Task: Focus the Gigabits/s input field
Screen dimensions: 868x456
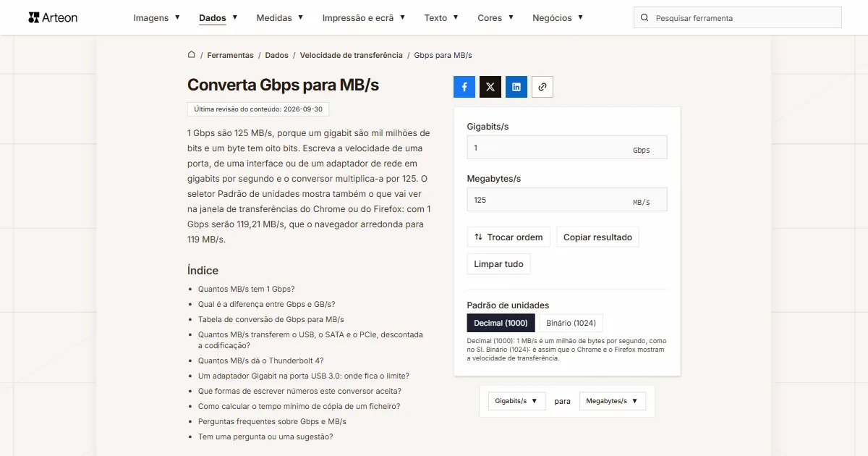Action: [567, 148]
